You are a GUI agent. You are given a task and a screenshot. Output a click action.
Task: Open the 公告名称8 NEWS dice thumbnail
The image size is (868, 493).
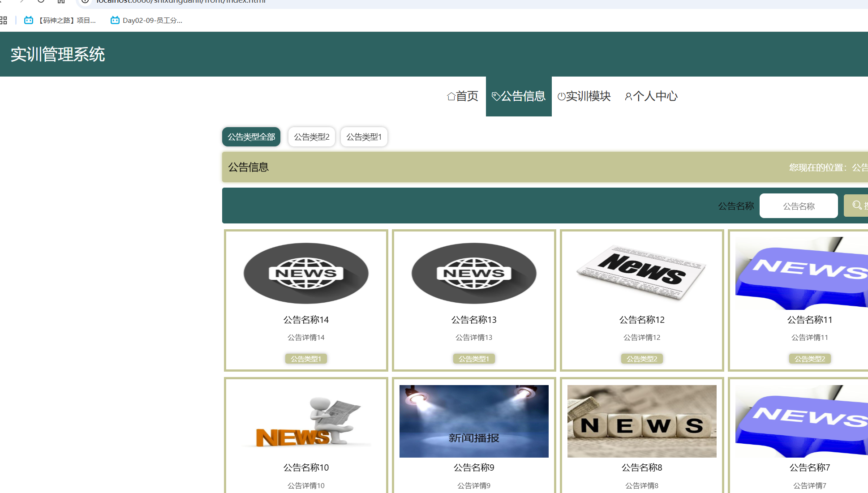[642, 421]
